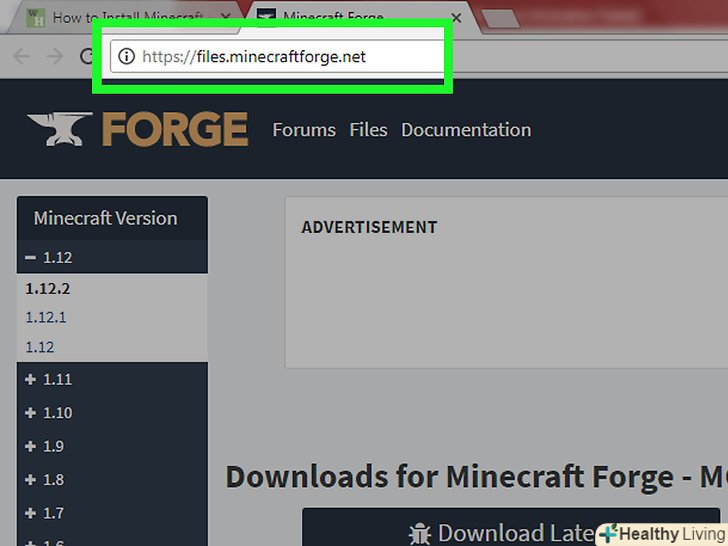
Task: Open the Files menu link
Action: tap(368, 130)
